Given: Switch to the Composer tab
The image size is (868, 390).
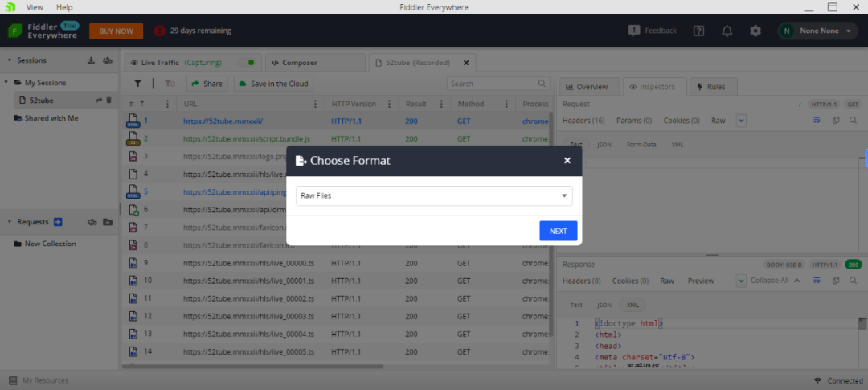Looking at the screenshot, I should (293, 63).
